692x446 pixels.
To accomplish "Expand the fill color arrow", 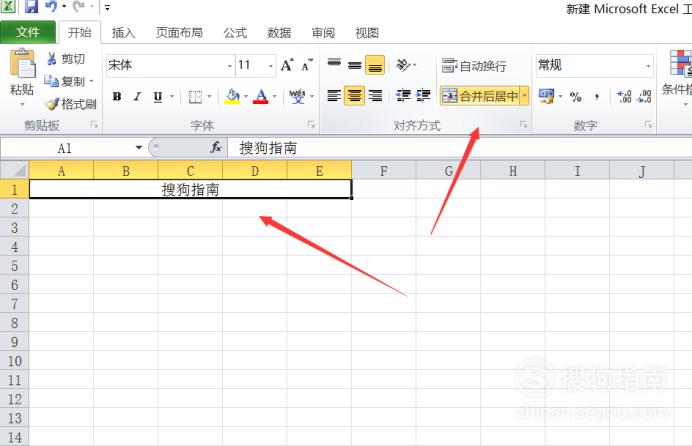I will 246,96.
